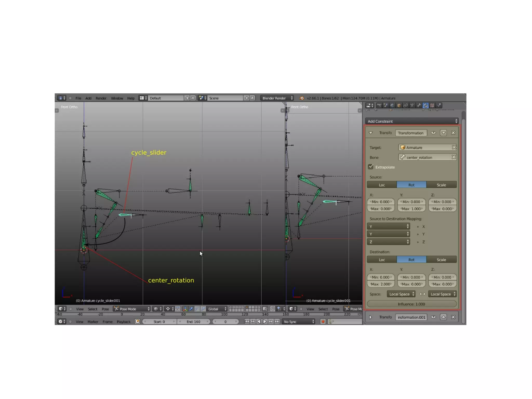Open the Render menu in top bar
This screenshot has height=399, width=532.
pyautogui.click(x=101, y=98)
